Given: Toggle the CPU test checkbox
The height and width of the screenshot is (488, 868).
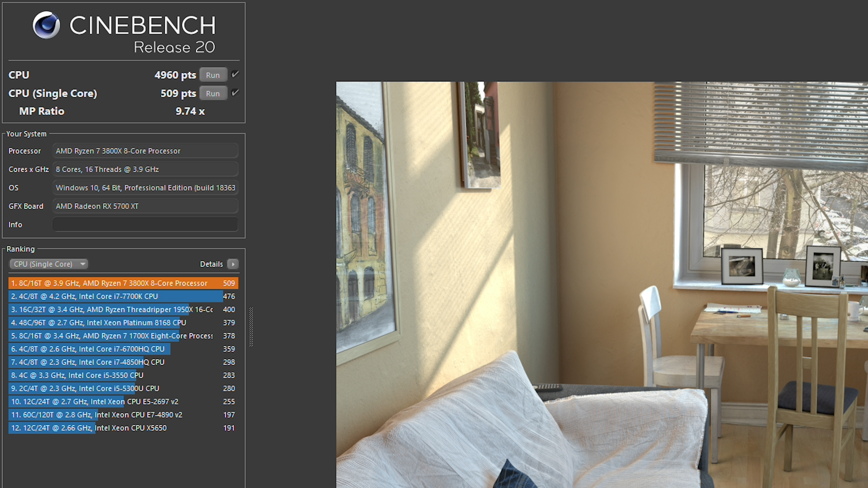Looking at the screenshot, I should pyautogui.click(x=235, y=74).
